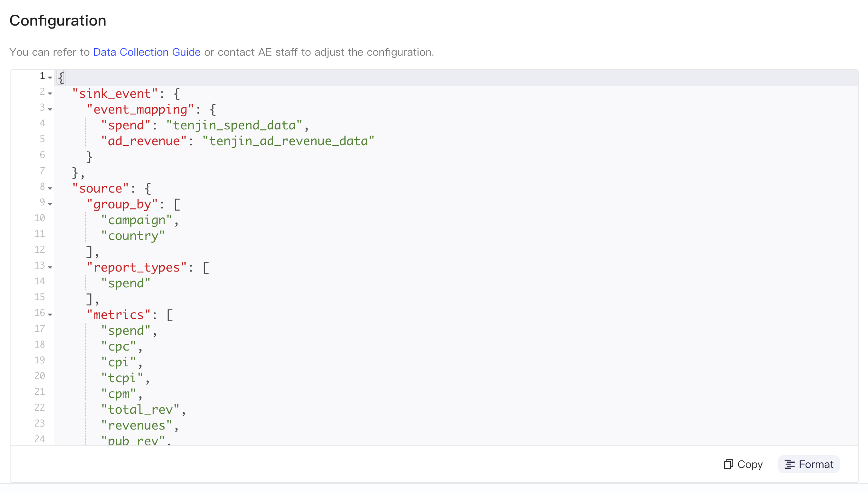Click the "metrics" key
The width and height of the screenshot is (868, 492).
click(119, 314)
